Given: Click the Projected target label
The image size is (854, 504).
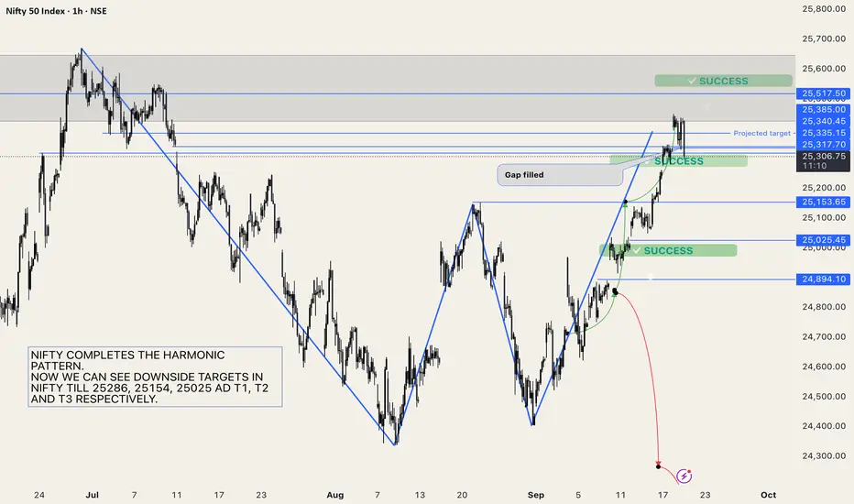Looking at the screenshot, I should coord(761,133).
